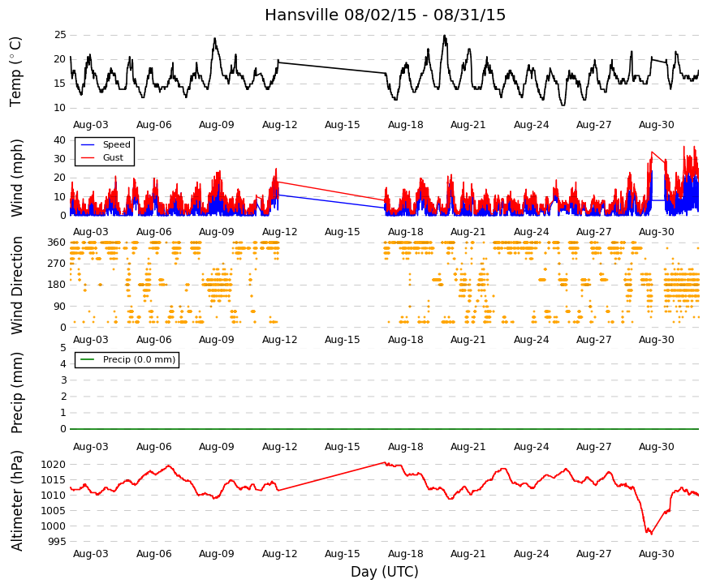Select the Speed legend label
707x588 pixels.
tap(116, 144)
